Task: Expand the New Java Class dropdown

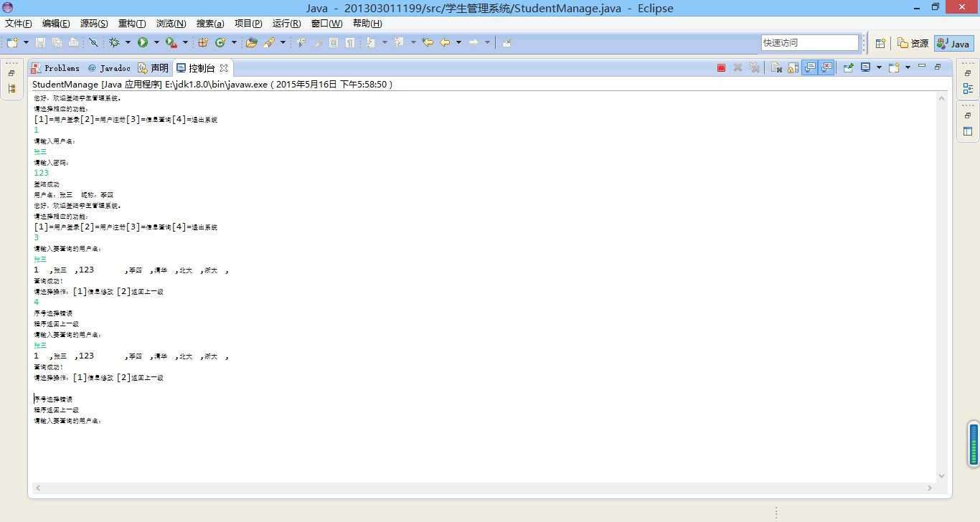Action: pos(234,43)
